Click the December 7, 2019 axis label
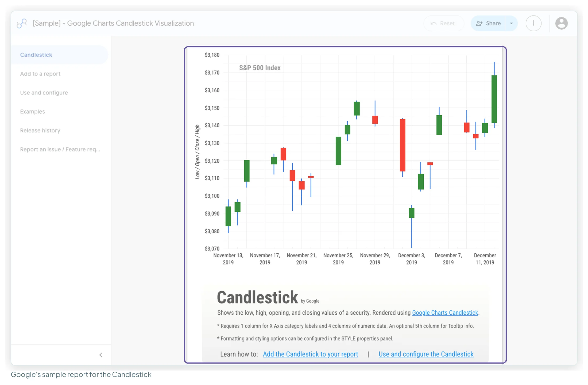The width and height of the screenshot is (588, 385). pyautogui.click(x=448, y=259)
